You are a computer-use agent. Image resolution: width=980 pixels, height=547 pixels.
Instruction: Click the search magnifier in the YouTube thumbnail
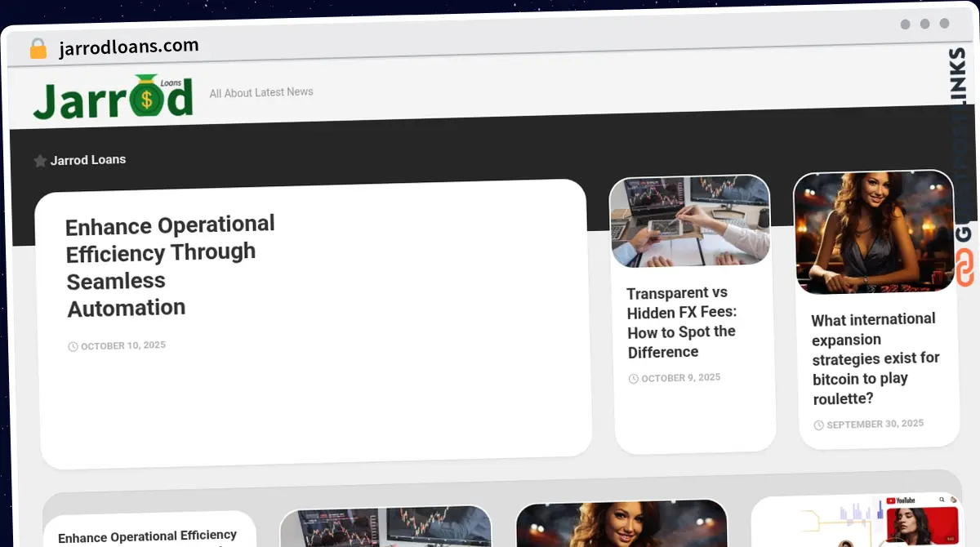tap(942, 500)
